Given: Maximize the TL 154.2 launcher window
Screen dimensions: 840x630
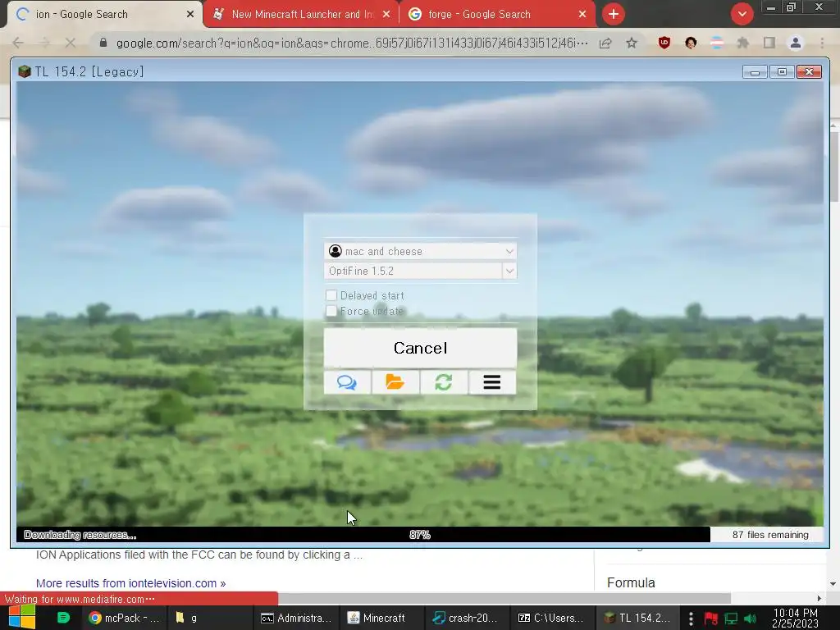Looking at the screenshot, I should (x=782, y=71).
